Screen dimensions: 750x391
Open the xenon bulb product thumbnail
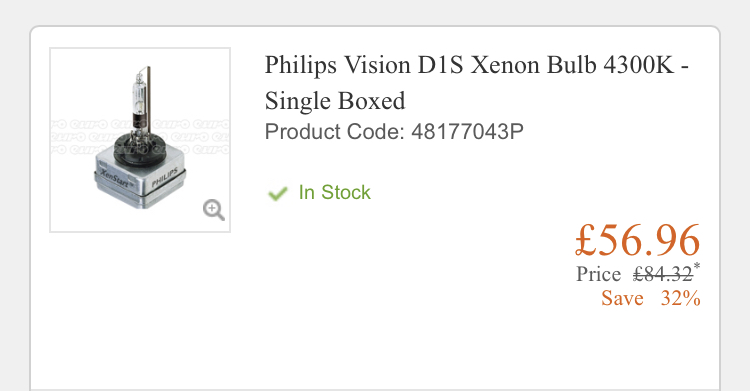pos(140,140)
